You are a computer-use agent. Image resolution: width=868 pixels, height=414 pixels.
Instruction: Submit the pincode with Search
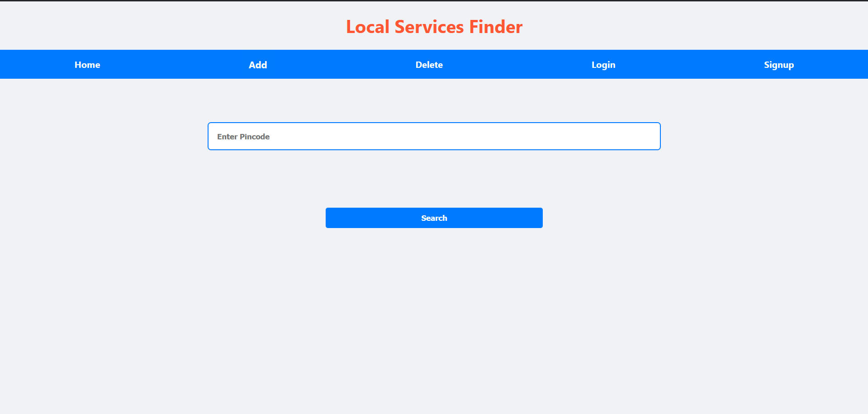[x=434, y=218]
